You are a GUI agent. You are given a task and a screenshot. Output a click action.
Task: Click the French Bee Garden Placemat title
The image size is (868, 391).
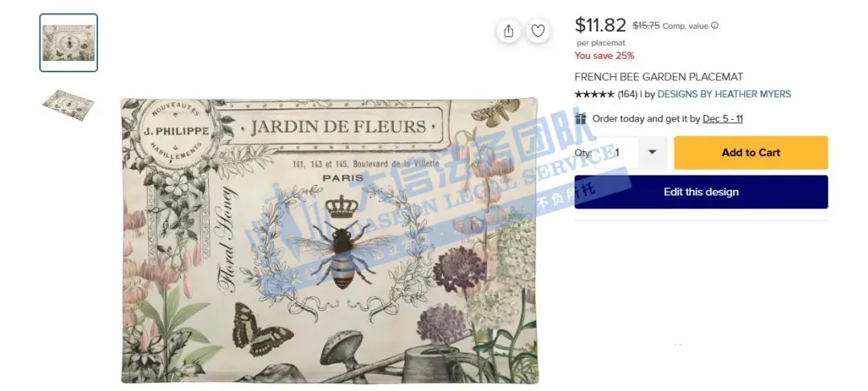[659, 77]
